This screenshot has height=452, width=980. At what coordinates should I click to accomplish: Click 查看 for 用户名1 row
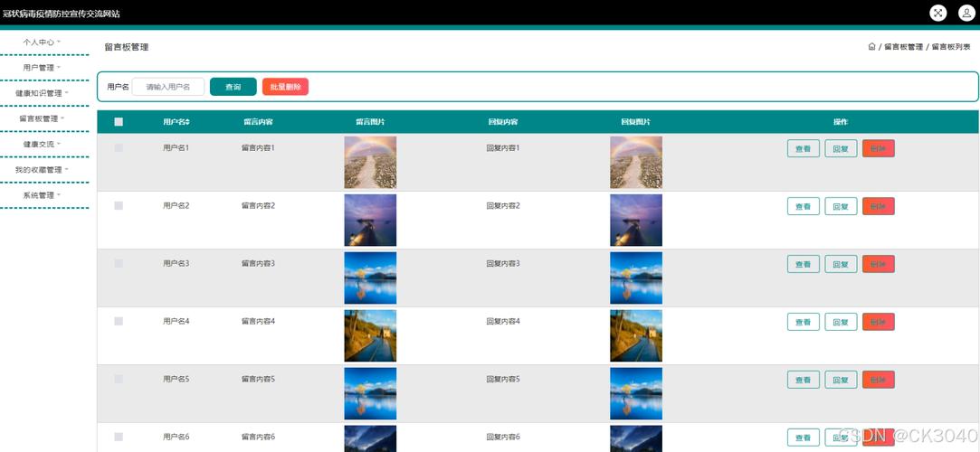pyautogui.click(x=804, y=148)
